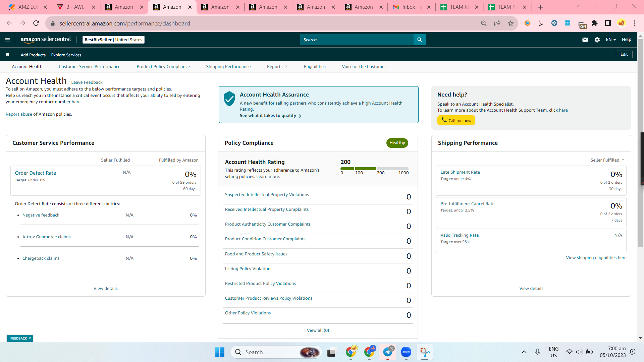Click the Leave Feedback link

87,82
